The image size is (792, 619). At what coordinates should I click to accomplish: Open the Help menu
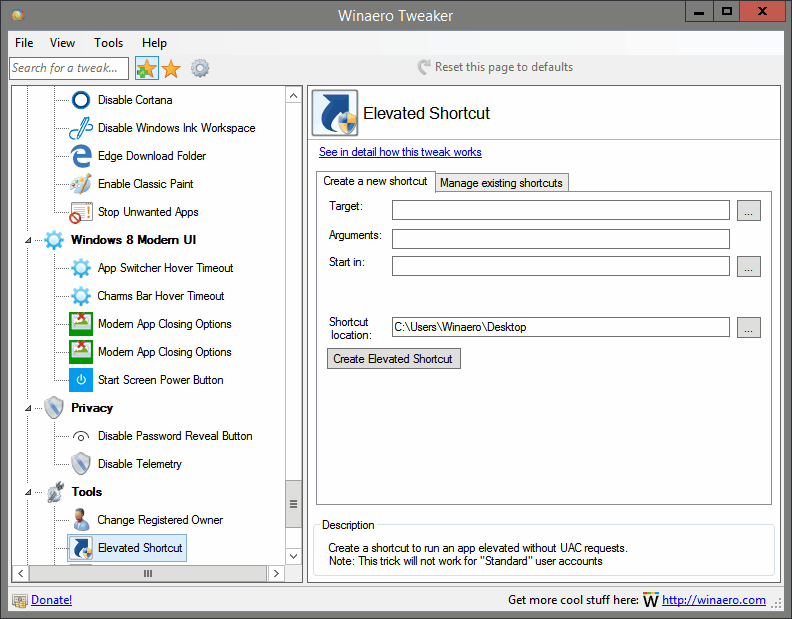[x=154, y=43]
